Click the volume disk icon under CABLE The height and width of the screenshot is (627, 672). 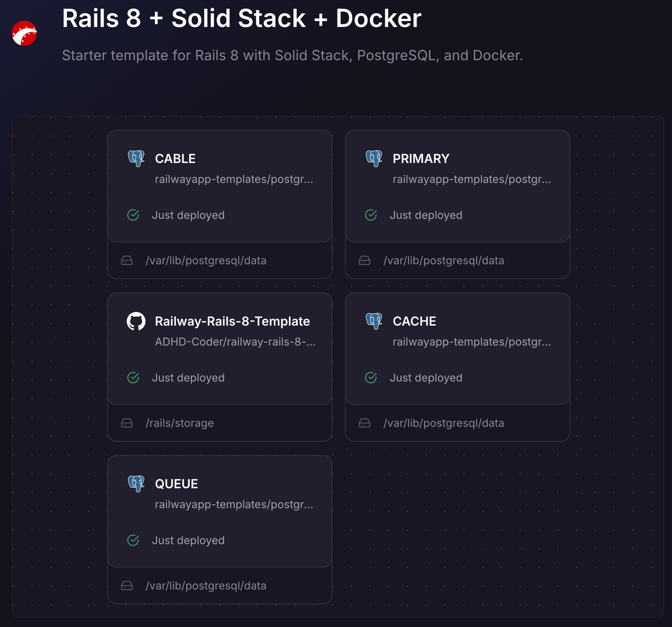coord(126,260)
